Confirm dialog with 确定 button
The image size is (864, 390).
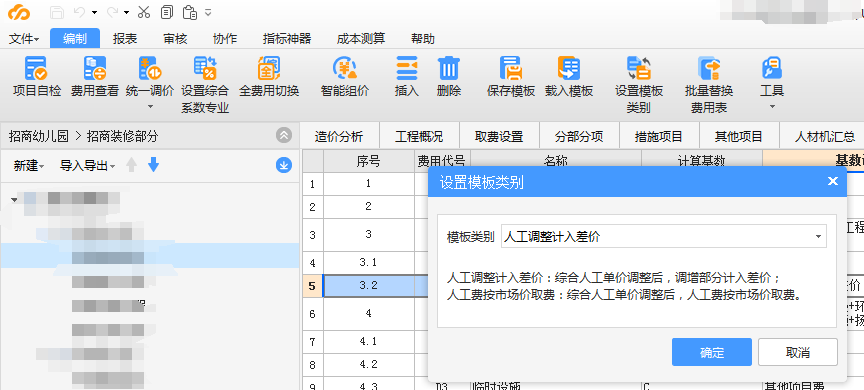712,352
